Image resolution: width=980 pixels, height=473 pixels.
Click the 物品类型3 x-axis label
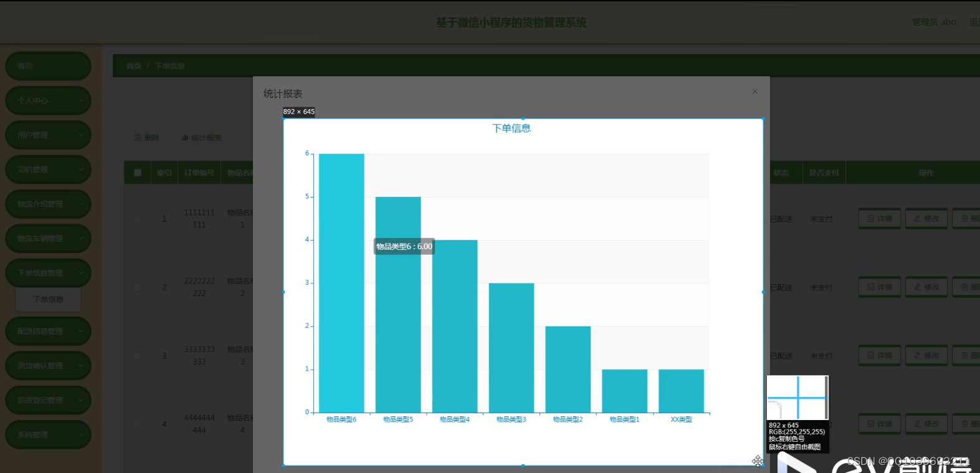[511, 419]
